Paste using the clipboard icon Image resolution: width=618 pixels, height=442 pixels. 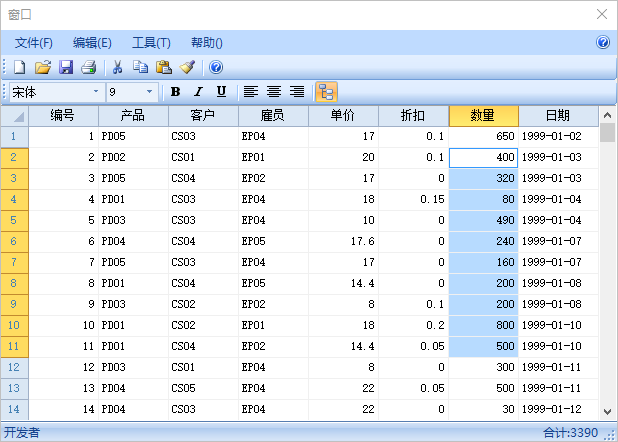164,67
